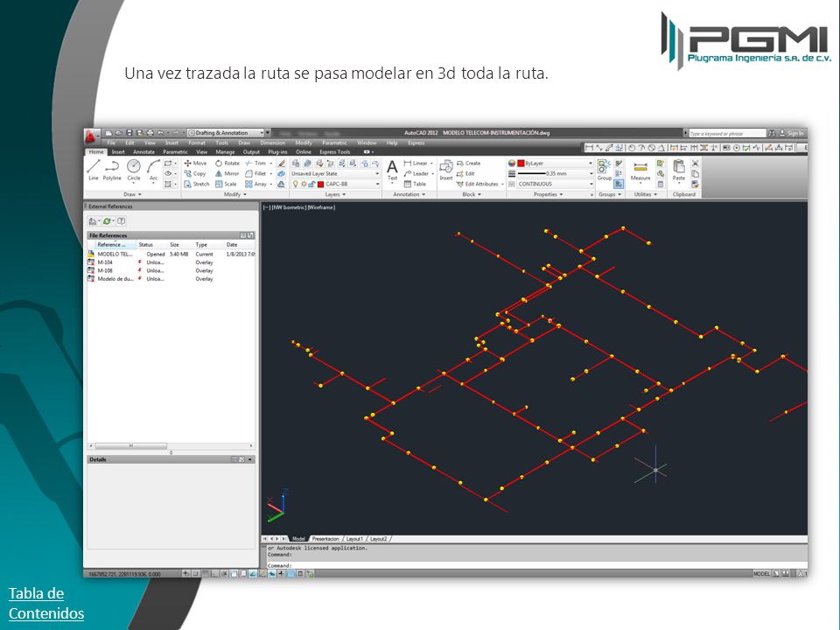Expand the Modify panel
The height and width of the screenshot is (630, 840).
pyautogui.click(x=235, y=194)
